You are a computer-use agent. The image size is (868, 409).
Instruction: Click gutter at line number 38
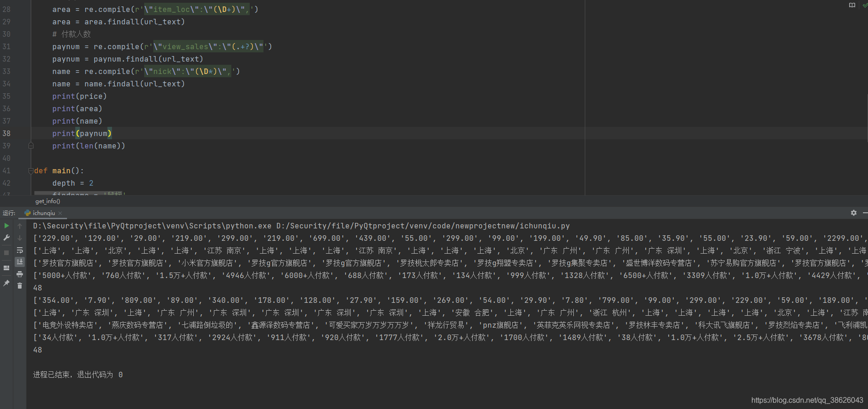(x=6, y=133)
